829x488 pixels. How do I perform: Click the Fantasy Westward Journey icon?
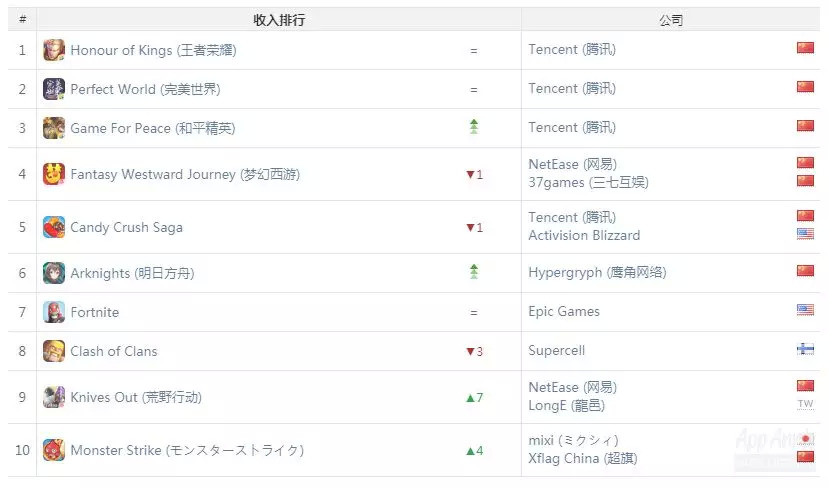(x=54, y=174)
